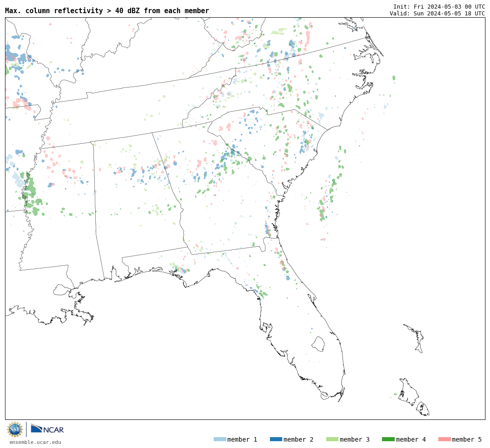Click the 'Valid: Sun 2024-05-05 18 UTC' text
Viewport: 490px width, 448px height.
(437, 14)
